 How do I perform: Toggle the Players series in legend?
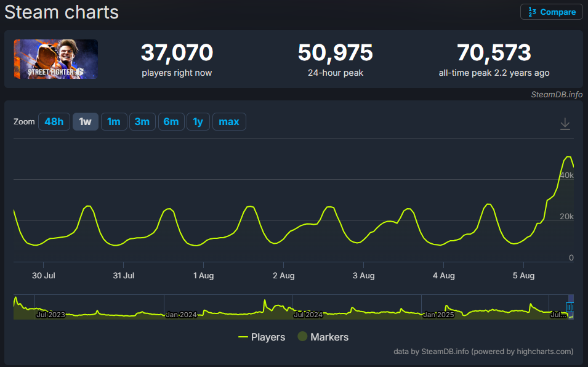pos(262,337)
